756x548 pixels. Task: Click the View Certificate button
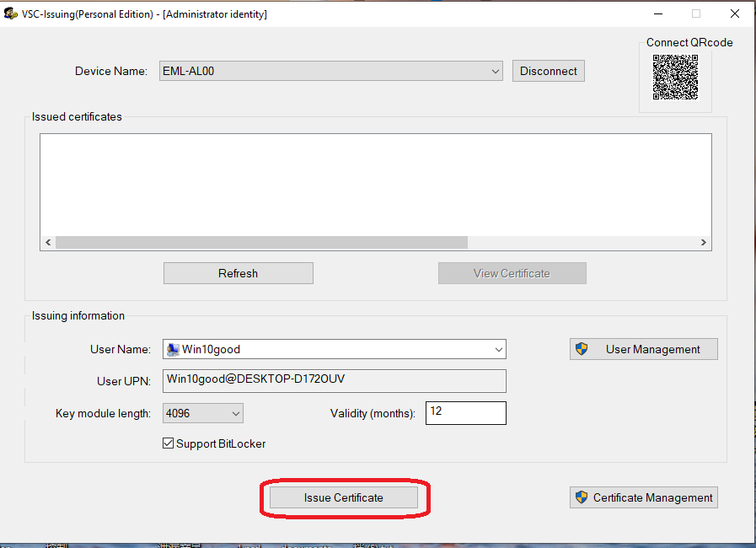[512, 273]
